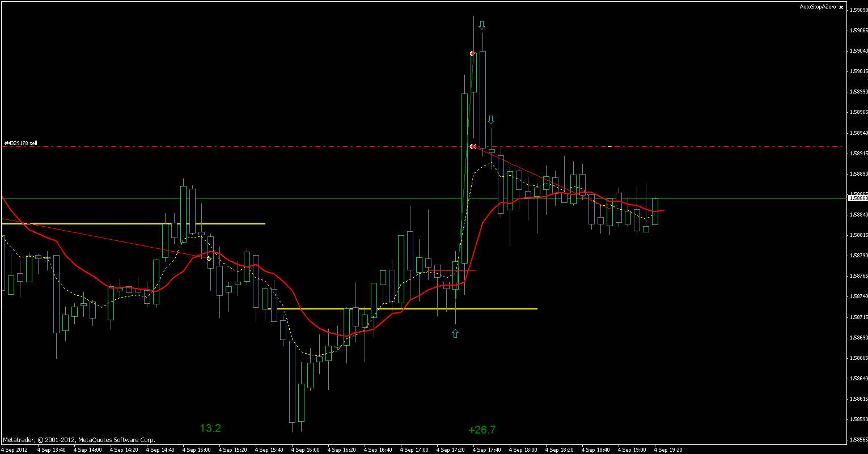This screenshot has height=454, width=868.
Task: Open the #4329178 sell order label
Action: click(20, 143)
